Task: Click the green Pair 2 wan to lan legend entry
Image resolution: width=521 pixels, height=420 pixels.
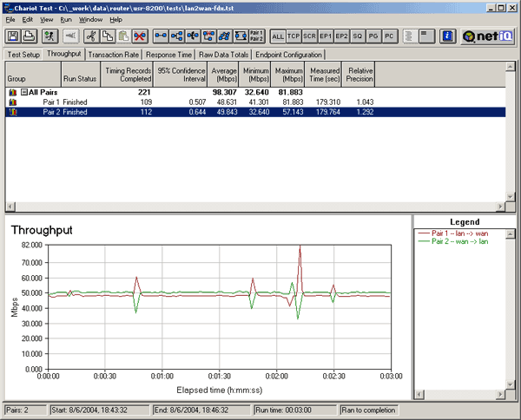Action: (x=453, y=241)
